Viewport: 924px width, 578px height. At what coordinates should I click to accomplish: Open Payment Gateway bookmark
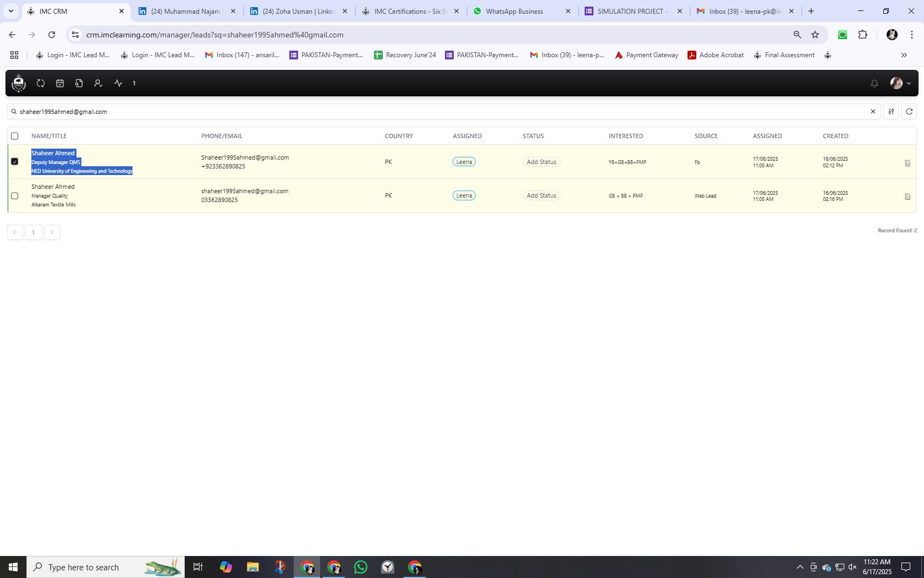[x=647, y=55]
